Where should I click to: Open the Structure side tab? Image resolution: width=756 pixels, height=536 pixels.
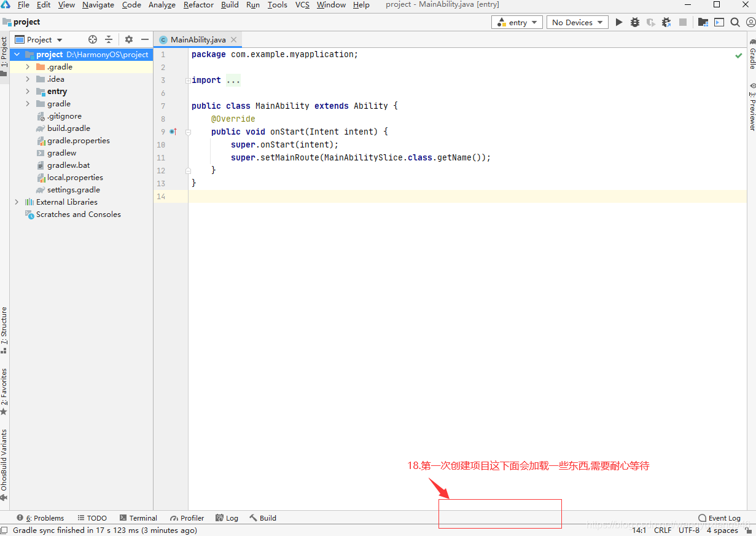click(x=4, y=330)
